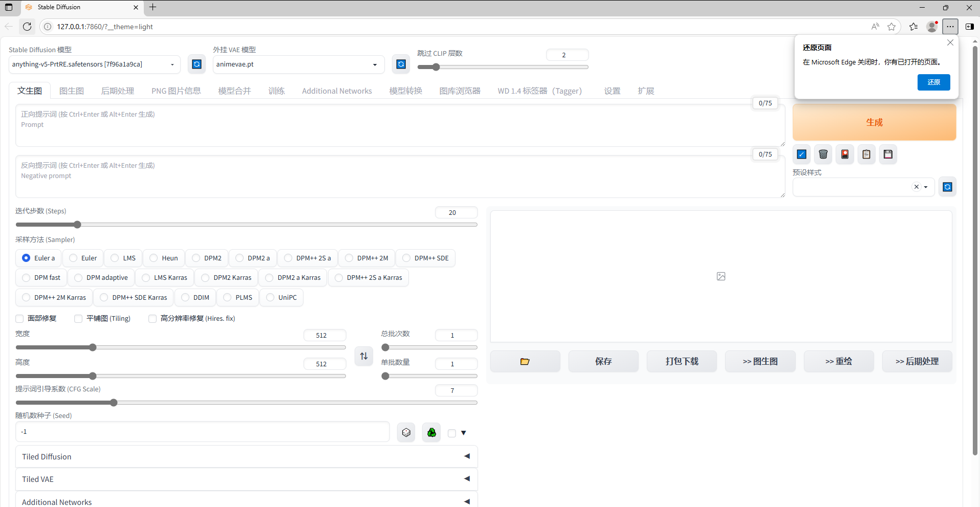Click the dice icon to randomize seed
This screenshot has width=980, height=507.
coord(406,433)
